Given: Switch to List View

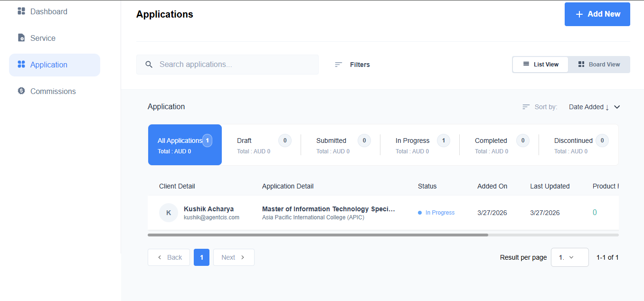Looking at the screenshot, I should 540,65.
